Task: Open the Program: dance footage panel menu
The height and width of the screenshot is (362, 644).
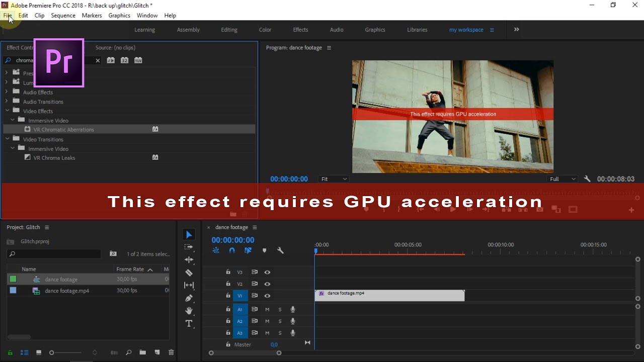Action: tap(329, 48)
